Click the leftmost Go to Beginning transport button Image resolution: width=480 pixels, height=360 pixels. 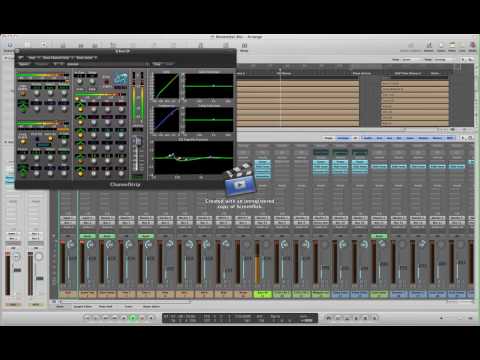87,318
